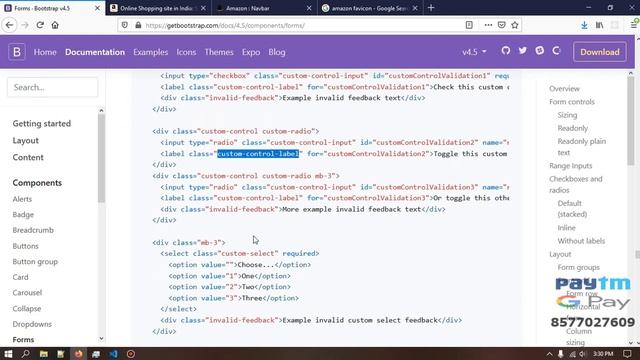Click the padlock site info icon
Viewport: 640px width, 360px height.
(x=138, y=25)
